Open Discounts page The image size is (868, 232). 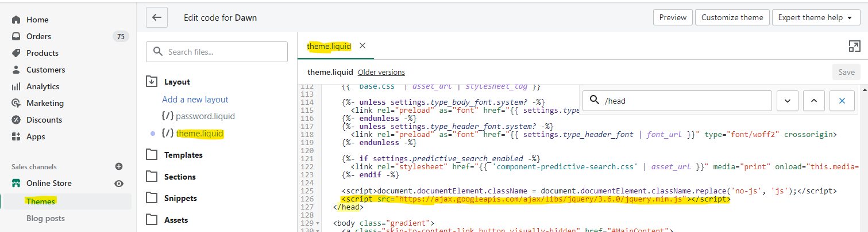point(44,120)
